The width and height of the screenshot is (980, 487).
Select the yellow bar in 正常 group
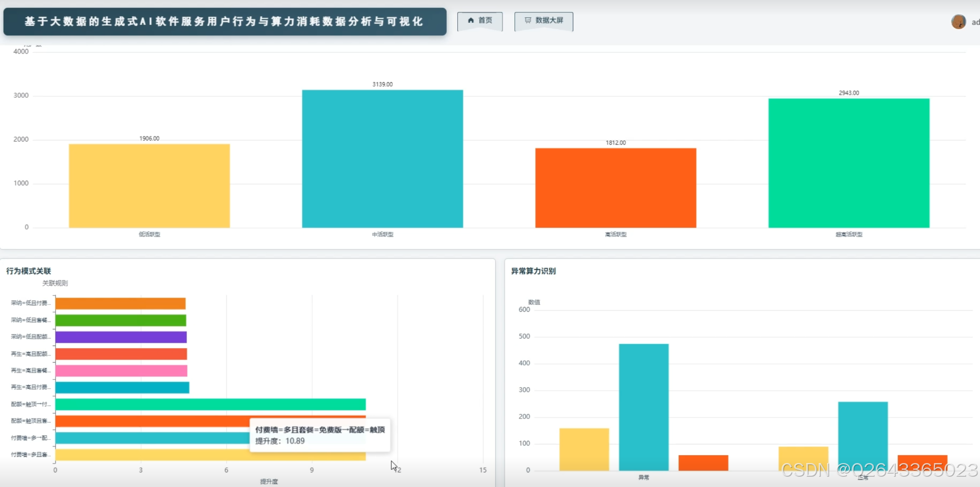(803, 459)
